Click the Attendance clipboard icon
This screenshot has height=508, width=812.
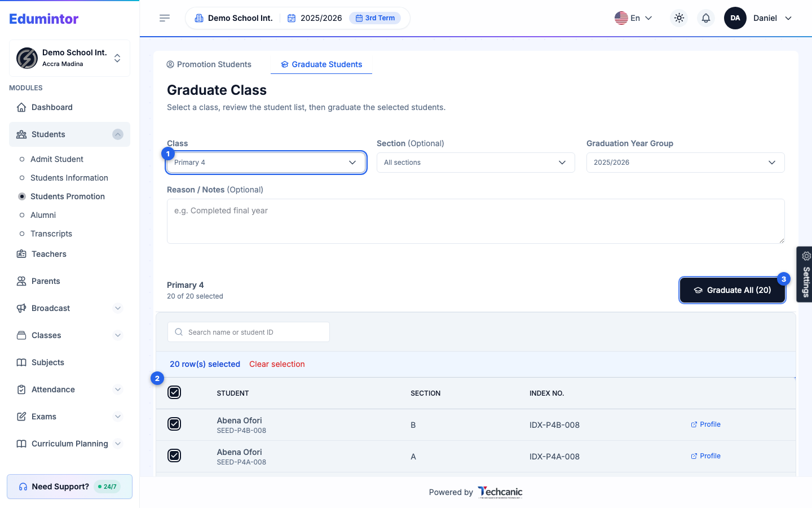point(21,389)
